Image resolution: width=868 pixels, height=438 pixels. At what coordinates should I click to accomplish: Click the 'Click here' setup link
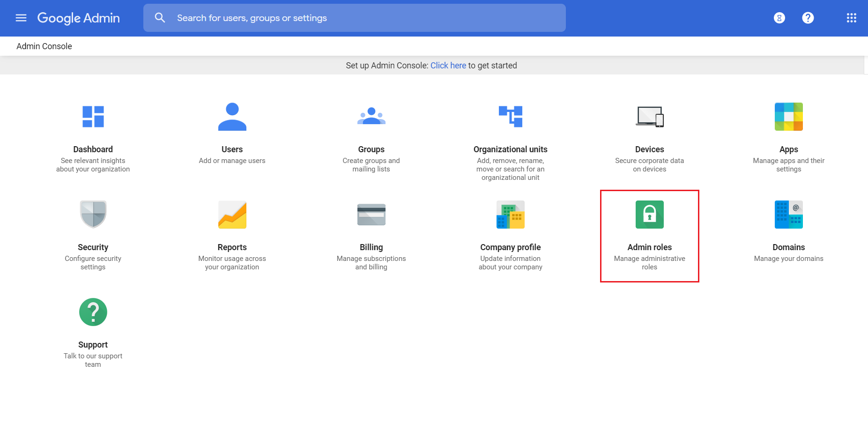tap(448, 66)
